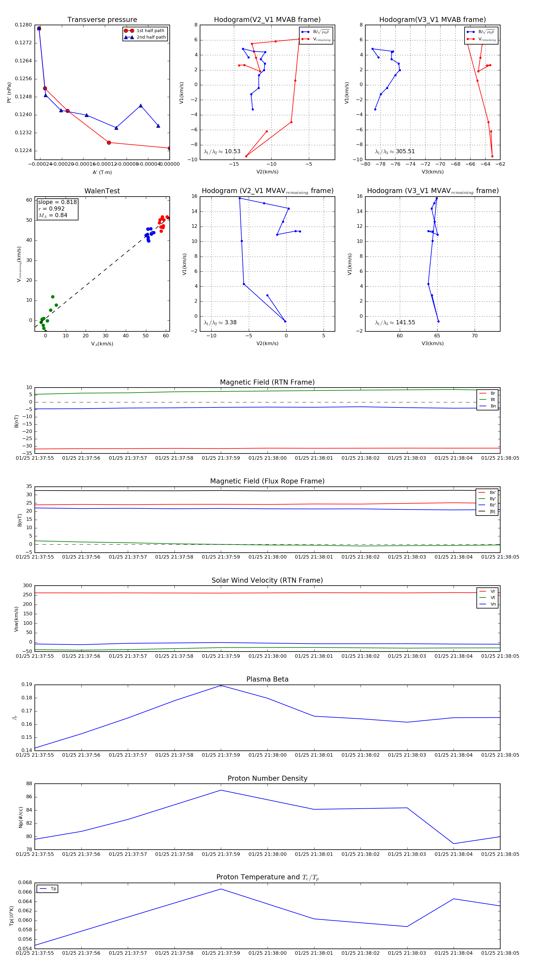Click 'Bt' legend entry in RTN field plot

pyautogui.click(x=487, y=399)
